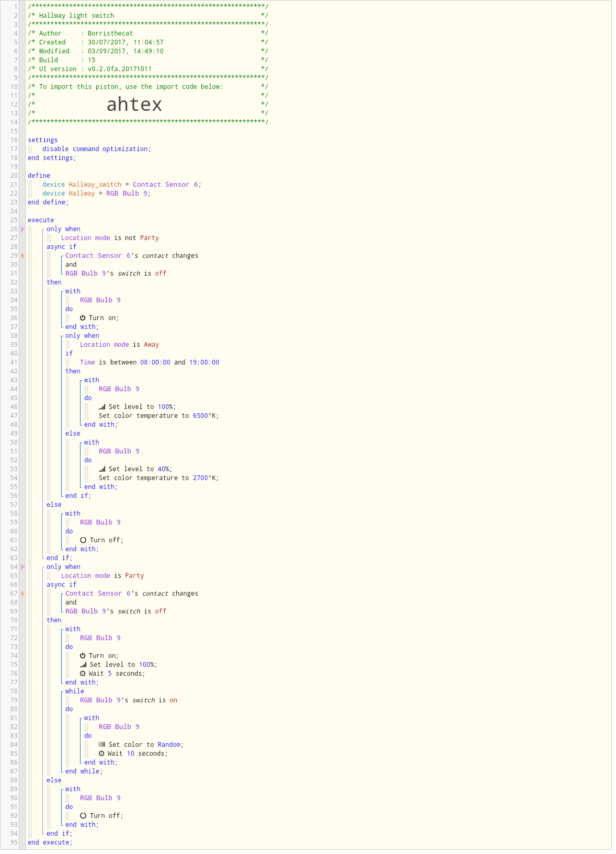
Task: Click the 'else' keyword on line 57
Action: pyautogui.click(x=54, y=505)
